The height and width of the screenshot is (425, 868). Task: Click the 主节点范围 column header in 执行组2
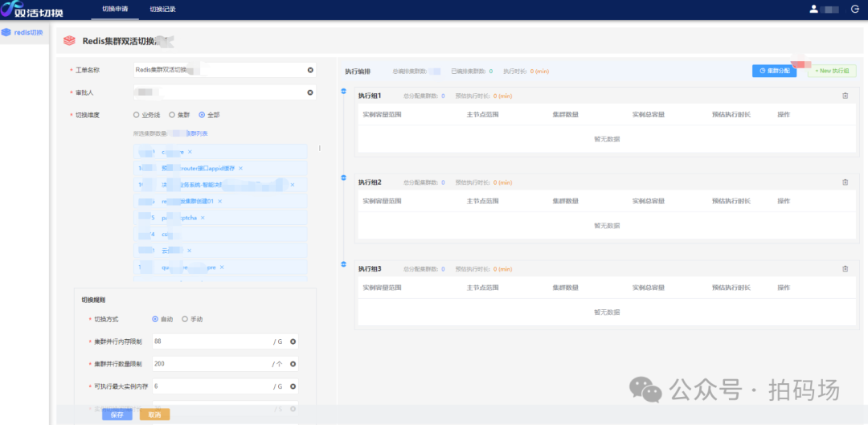pos(483,202)
